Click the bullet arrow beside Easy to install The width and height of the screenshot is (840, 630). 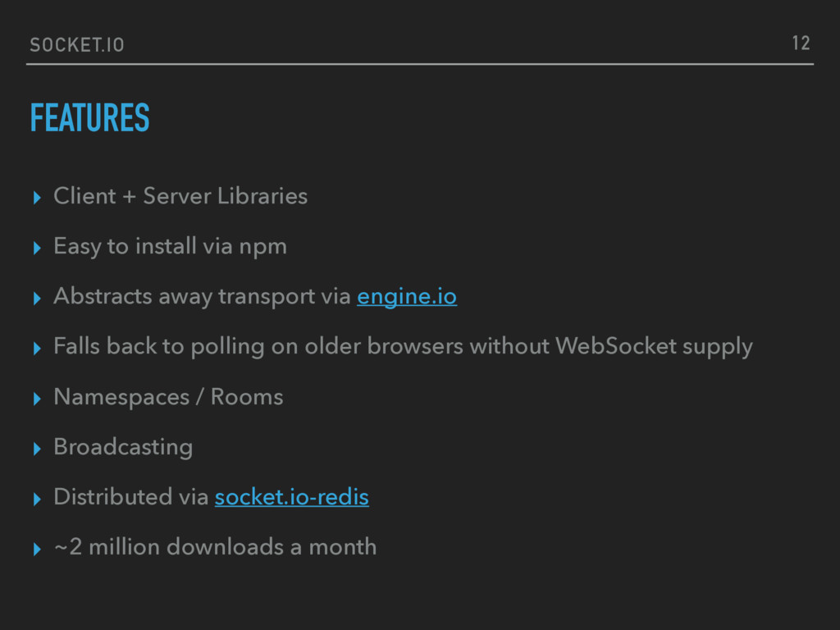[35, 248]
